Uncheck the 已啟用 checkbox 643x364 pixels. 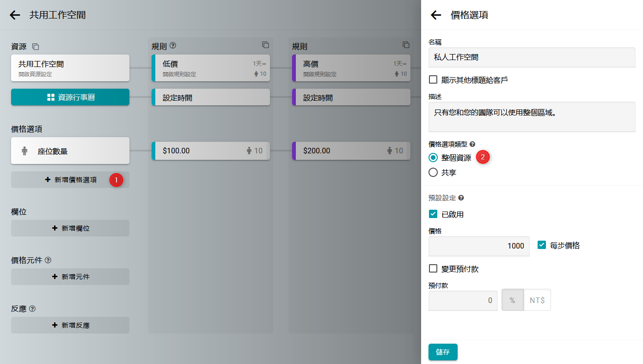pyautogui.click(x=433, y=214)
